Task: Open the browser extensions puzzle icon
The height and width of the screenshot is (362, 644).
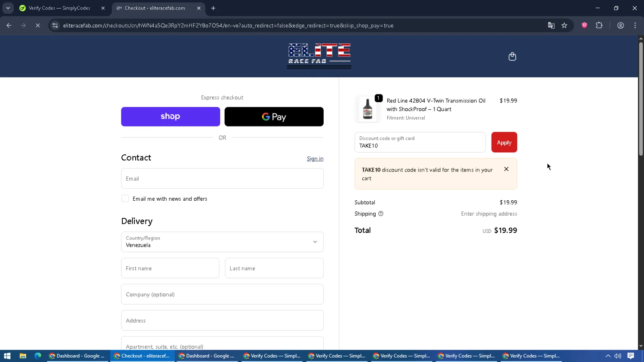Action: coord(599,25)
